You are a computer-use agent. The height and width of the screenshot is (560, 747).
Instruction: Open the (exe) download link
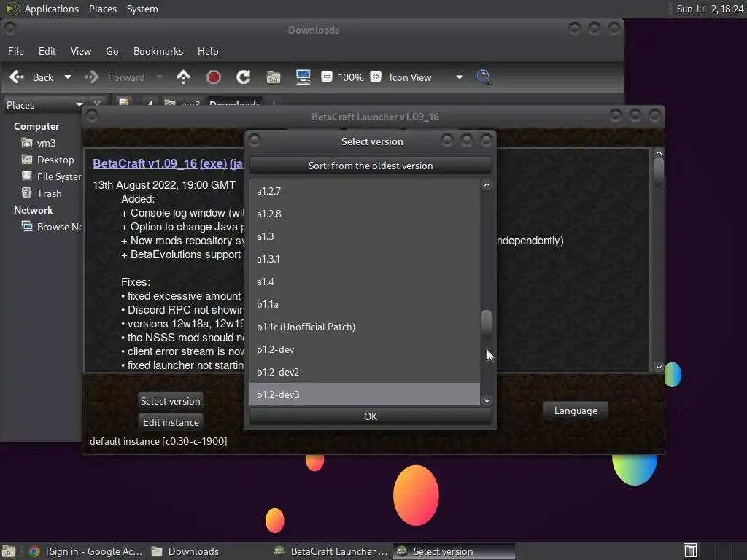tap(213, 163)
